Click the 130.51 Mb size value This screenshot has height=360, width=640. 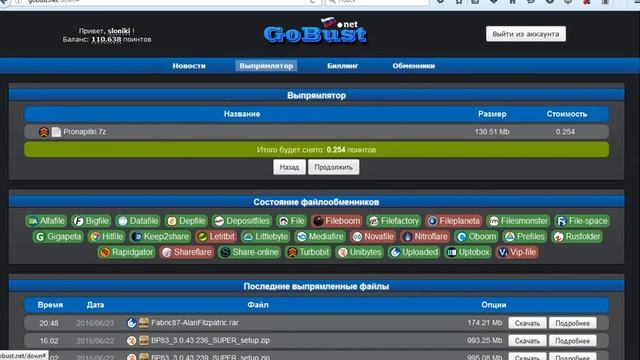click(x=492, y=132)
